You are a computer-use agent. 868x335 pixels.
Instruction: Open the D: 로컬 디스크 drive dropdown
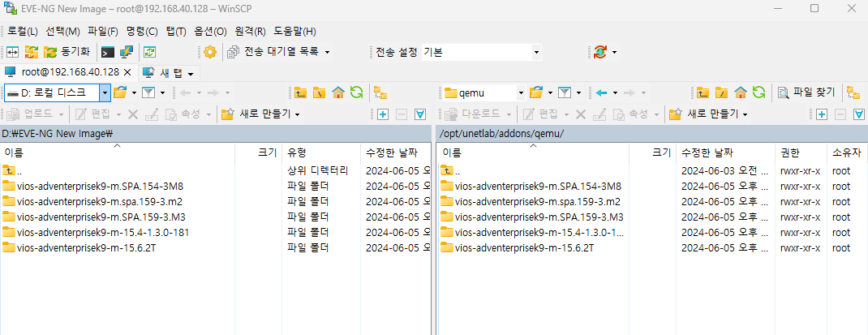[x=105, y=93]
